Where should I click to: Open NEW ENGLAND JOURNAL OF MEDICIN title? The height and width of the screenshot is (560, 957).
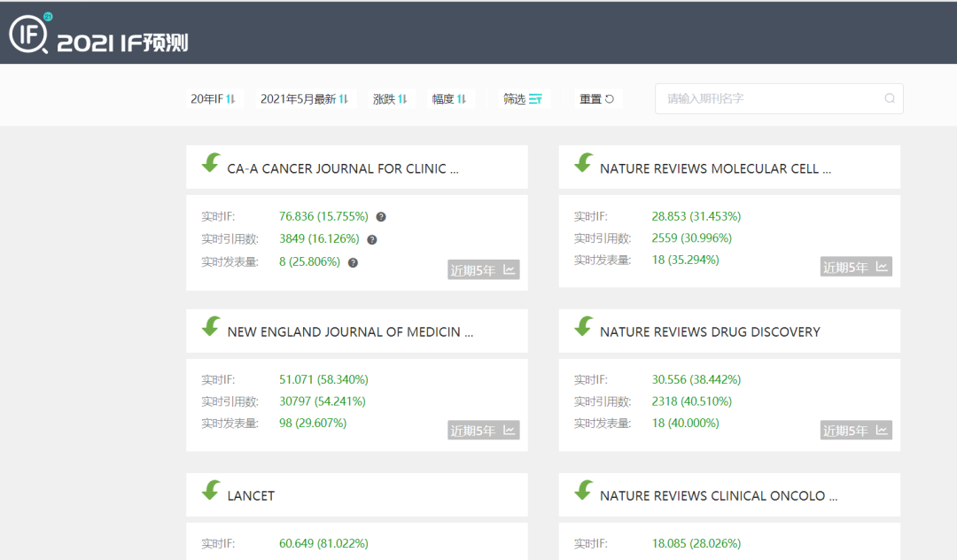point(350,332)
